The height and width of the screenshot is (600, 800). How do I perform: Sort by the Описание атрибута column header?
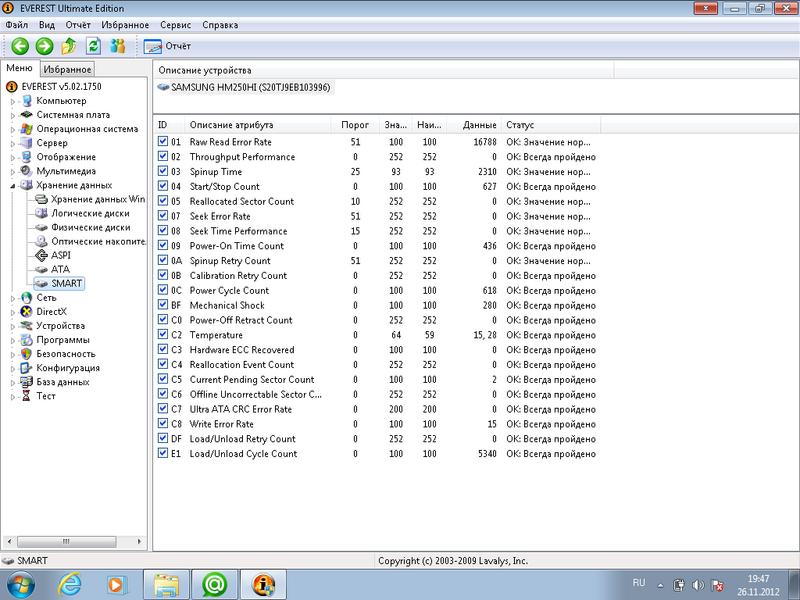(x=258, y=125)
